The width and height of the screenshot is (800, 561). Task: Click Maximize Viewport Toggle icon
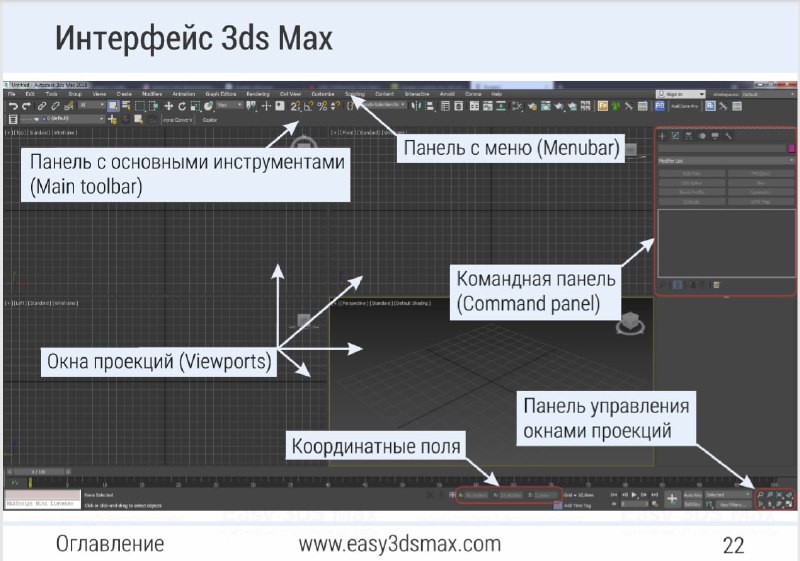point(789,504)
